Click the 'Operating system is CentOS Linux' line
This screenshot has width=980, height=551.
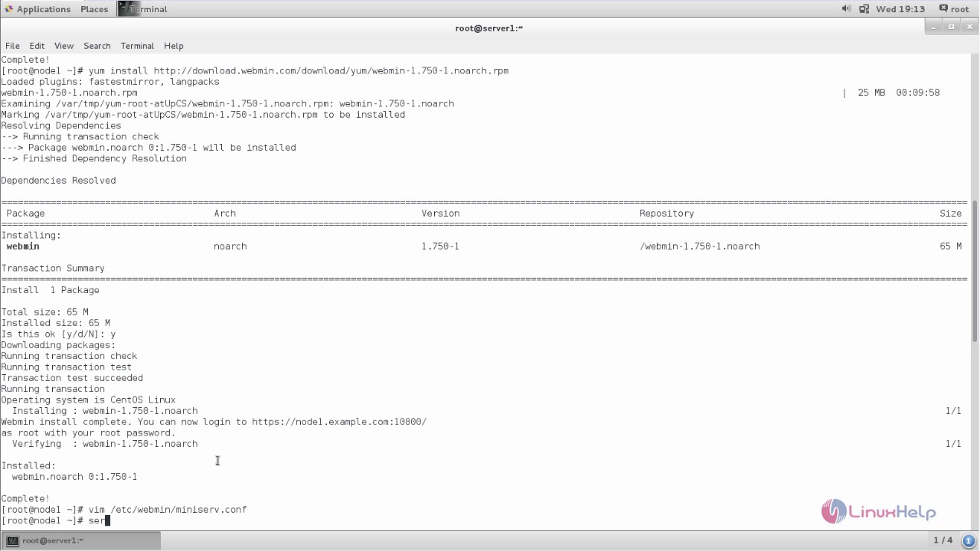(88, 399)
